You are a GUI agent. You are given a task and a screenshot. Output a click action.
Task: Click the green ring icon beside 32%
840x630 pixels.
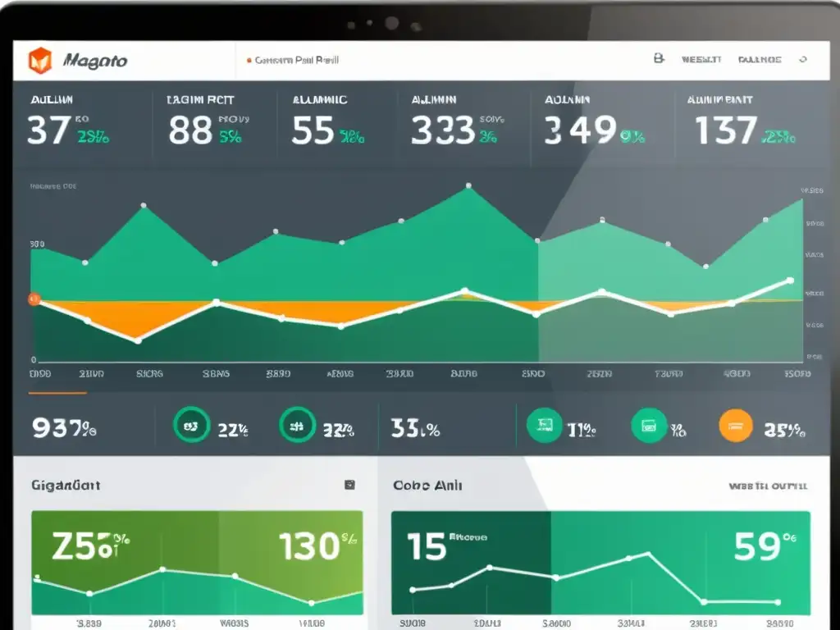(x=297, y=426)
